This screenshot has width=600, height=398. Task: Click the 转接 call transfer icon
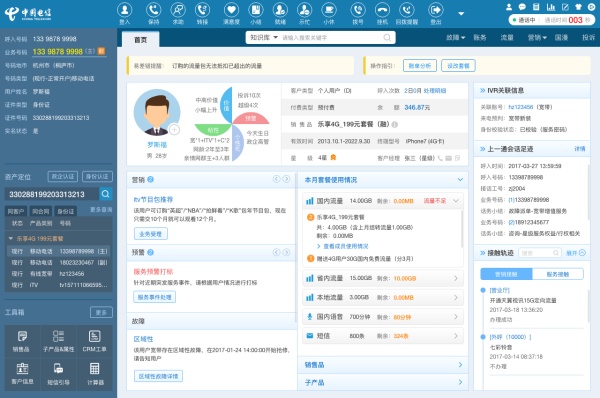point(202,10)
